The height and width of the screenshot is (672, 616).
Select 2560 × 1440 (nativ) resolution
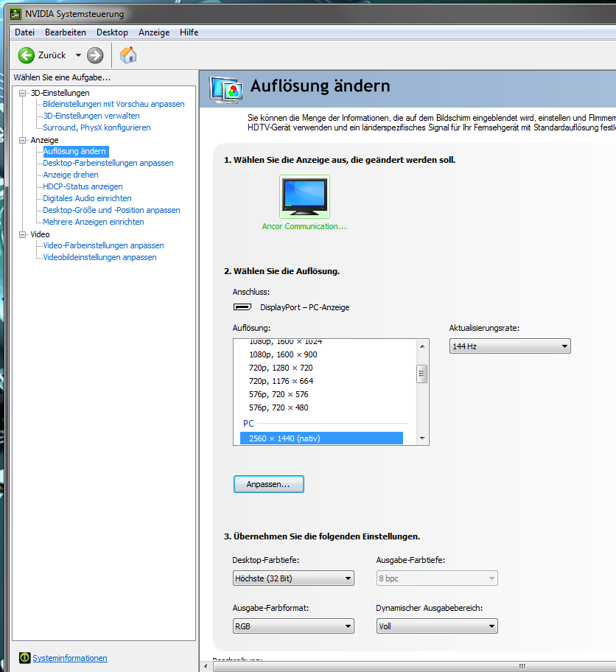tap(321, 438)
